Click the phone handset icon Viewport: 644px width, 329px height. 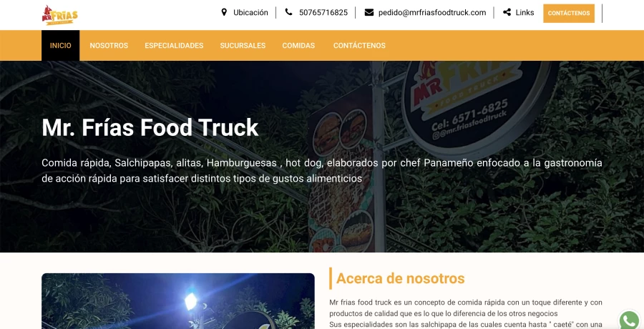tap(289, 12)
